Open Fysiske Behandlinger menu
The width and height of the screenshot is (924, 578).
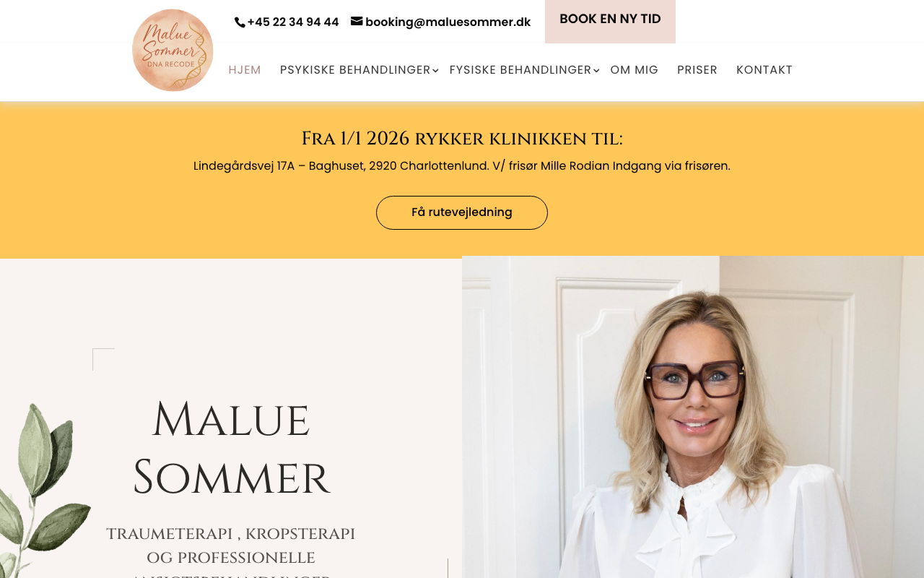click(520, 70)
